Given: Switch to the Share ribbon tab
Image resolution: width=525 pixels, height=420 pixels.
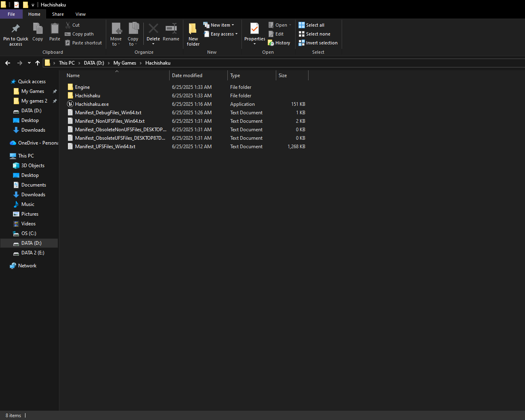Looking at the screenshot, I should tap(58, 14).
